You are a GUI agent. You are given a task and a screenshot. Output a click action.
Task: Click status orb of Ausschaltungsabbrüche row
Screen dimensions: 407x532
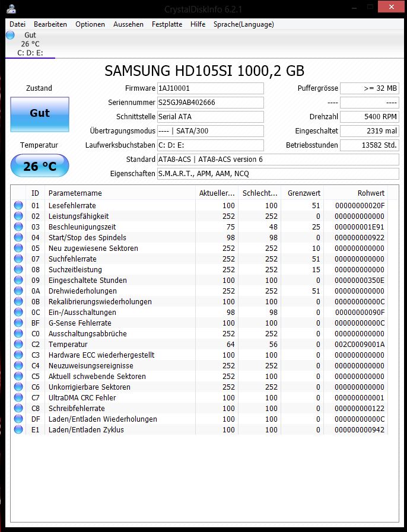click(x=18, y=333)
